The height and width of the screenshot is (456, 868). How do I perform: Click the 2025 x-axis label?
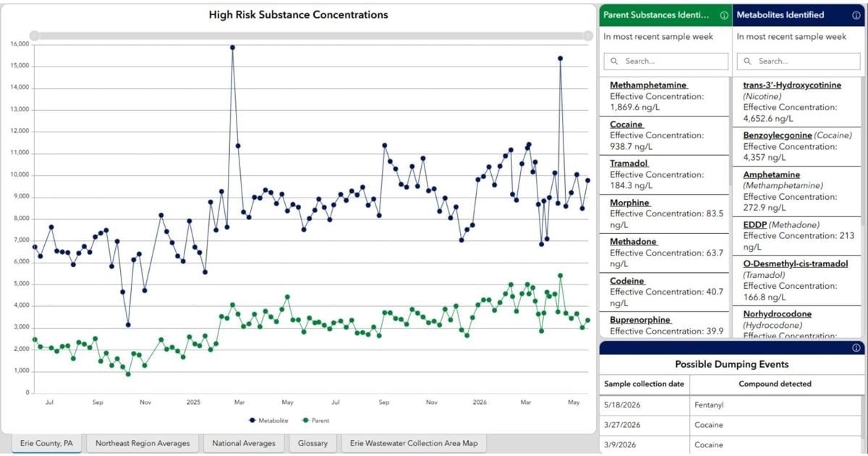193,402
